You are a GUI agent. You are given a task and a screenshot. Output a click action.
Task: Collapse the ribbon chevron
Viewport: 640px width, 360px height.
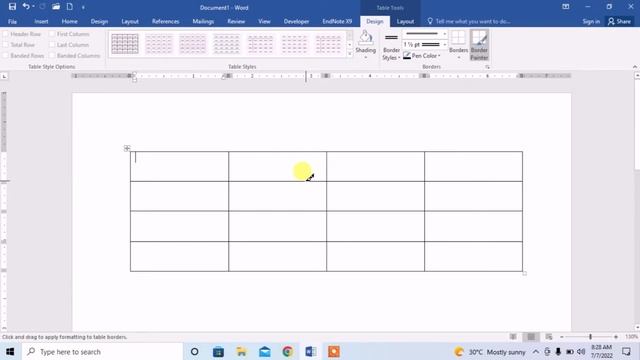(635, 67)
